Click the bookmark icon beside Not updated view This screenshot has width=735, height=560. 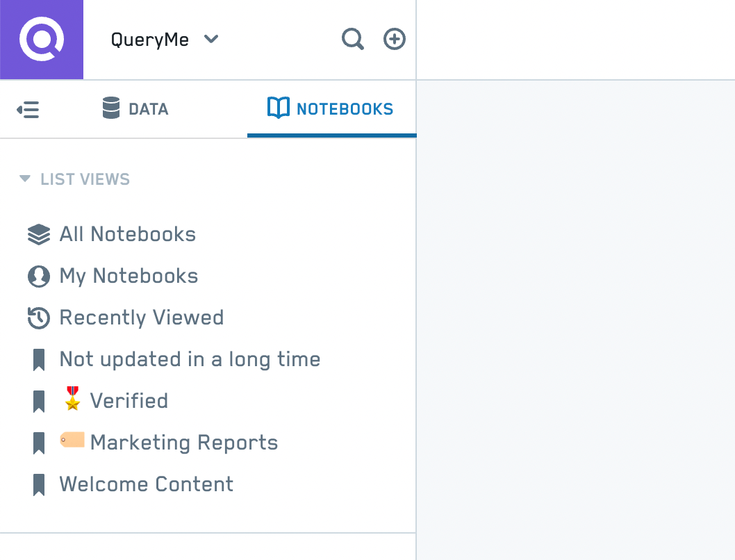39,360
